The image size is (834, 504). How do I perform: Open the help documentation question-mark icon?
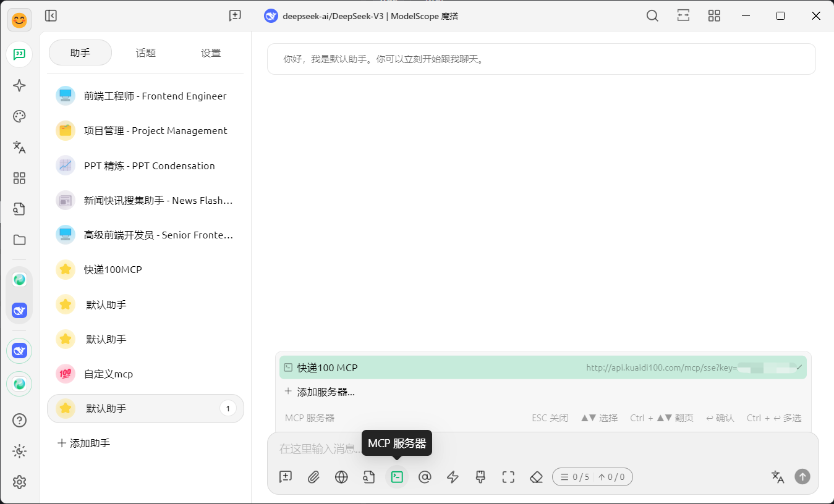[x=19, y=421]
